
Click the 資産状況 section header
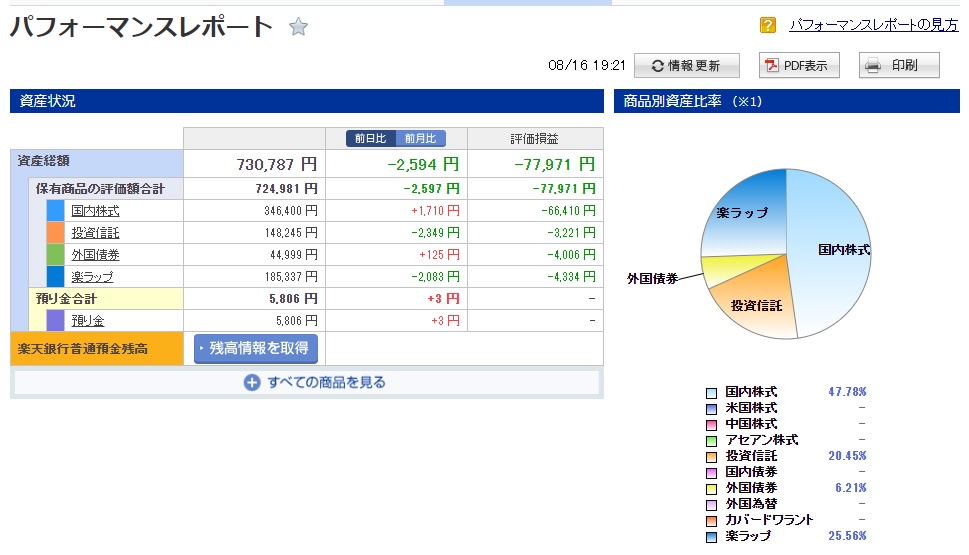point(307,101)
